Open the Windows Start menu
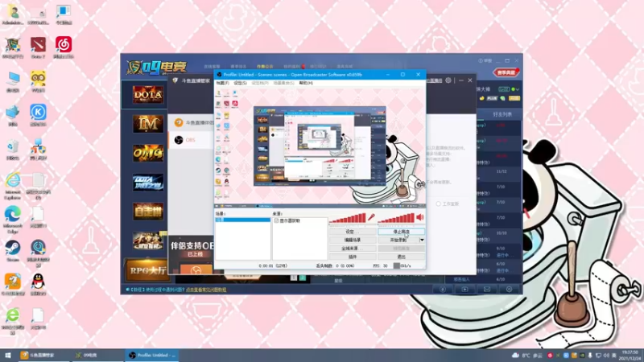644x362 pixels. pyautogui.click(x=7, y=356)
